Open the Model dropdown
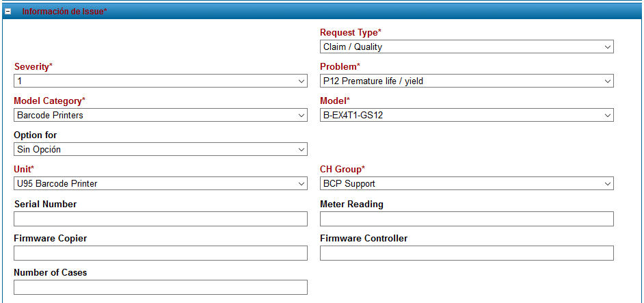 [466, 116]
